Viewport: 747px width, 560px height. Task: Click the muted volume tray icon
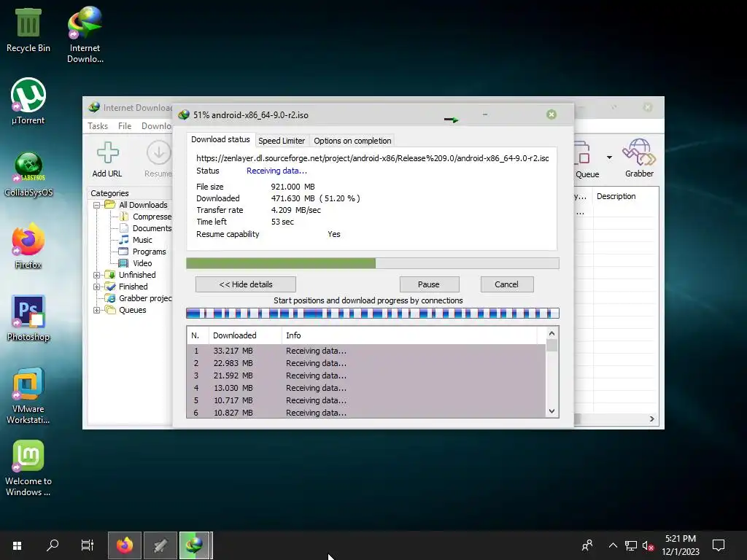point(648,545)
